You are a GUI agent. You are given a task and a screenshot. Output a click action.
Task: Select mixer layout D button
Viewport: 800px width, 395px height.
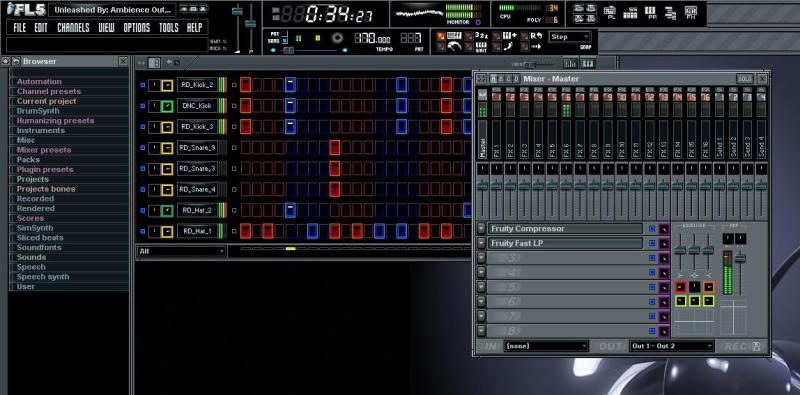click(x=516, y=79)
